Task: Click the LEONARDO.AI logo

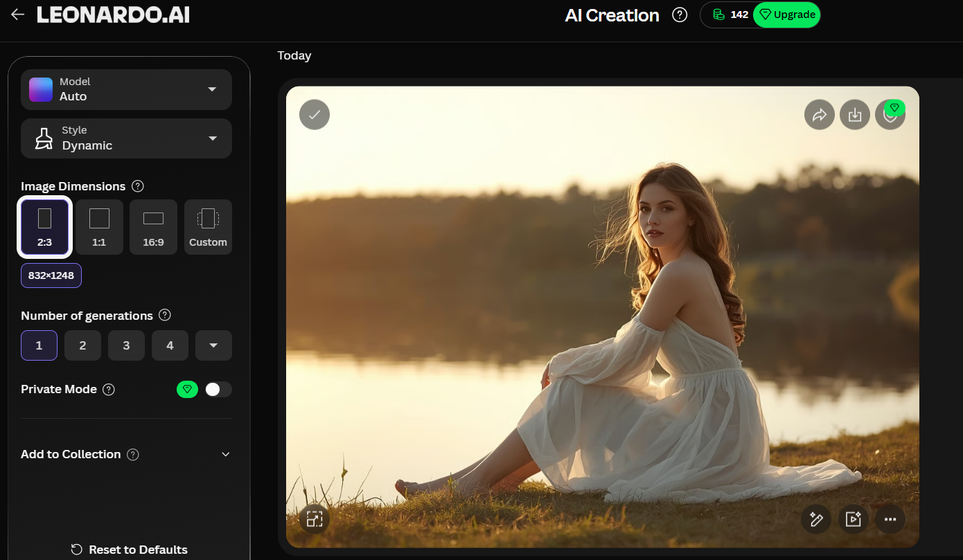Action: tap(113, 15)
